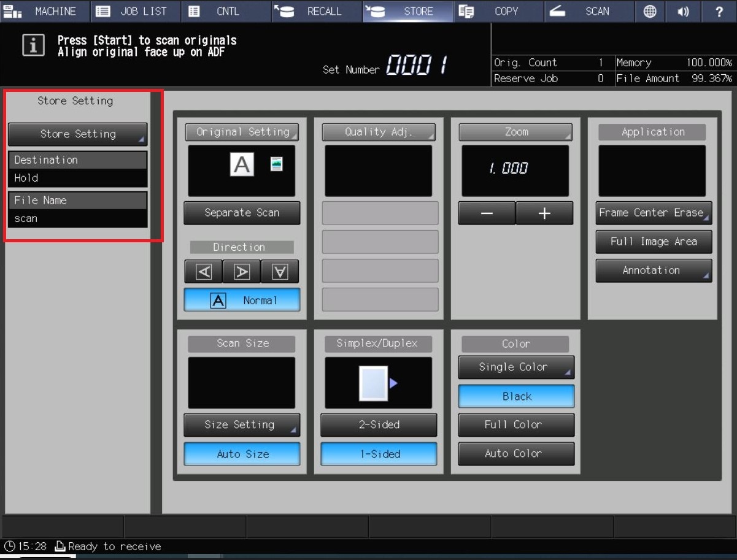Increase zoom with plus button

click(544, 213)
